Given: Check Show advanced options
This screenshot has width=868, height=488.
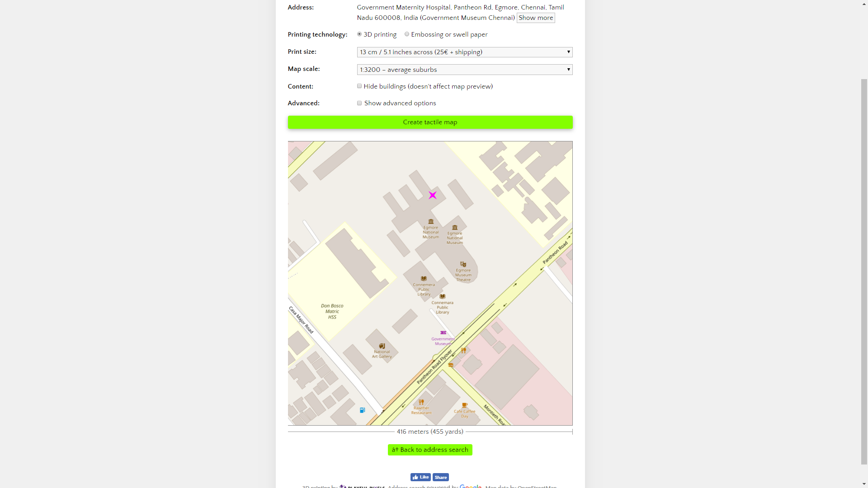Looking at the screenshot, I should pos(359,103).
